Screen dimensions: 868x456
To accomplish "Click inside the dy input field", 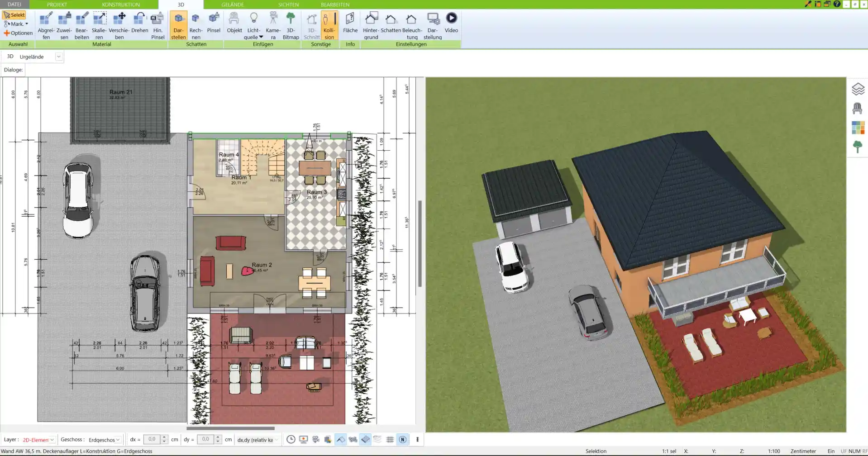I will 205,439.
